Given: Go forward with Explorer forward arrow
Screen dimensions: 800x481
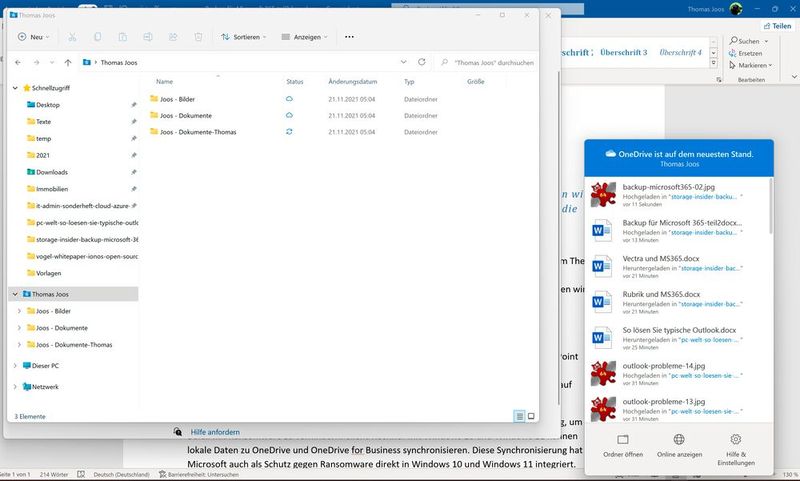Looking at the screenshot, I should click(x=36, y=62).
